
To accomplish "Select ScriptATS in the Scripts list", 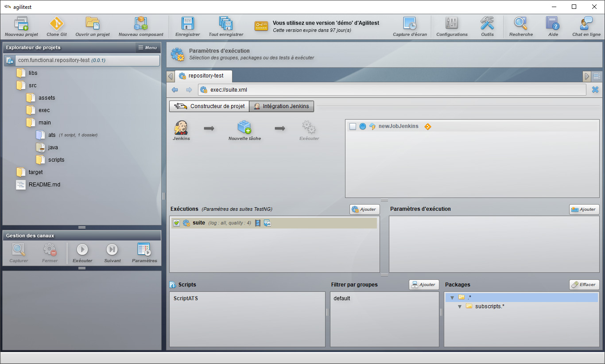I will click(186, 298).
